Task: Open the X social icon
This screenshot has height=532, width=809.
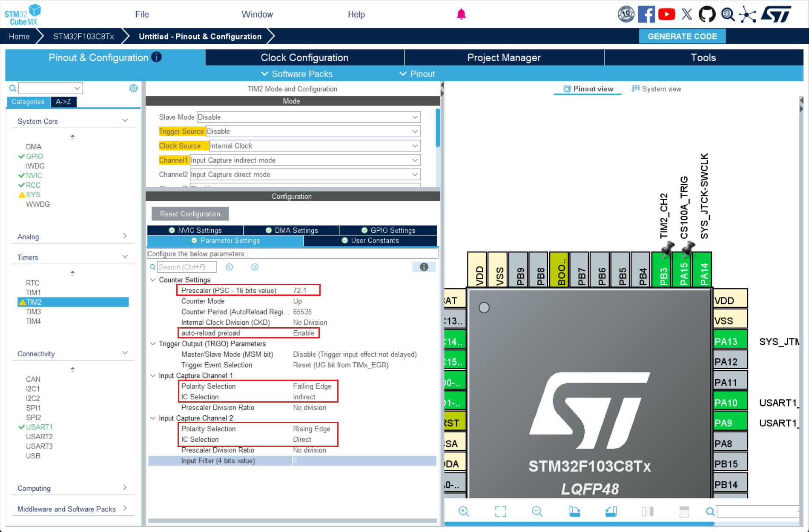Action: pyautogui.click(x=687, y=14)
